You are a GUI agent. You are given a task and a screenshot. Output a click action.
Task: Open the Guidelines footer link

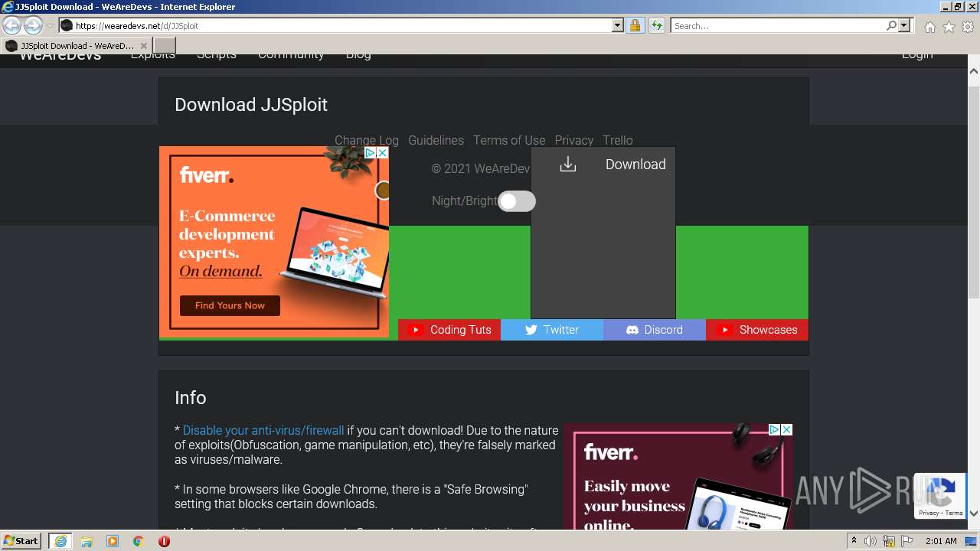(x=436, y=140)
